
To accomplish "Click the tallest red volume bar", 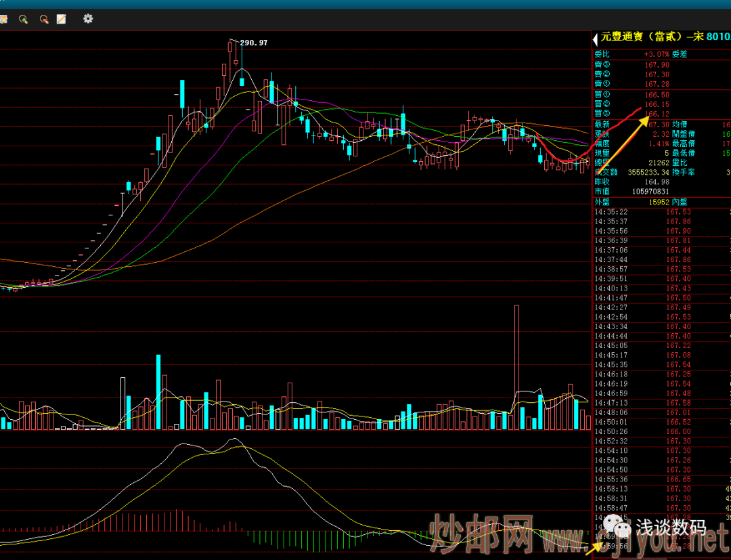I will 516,366.
